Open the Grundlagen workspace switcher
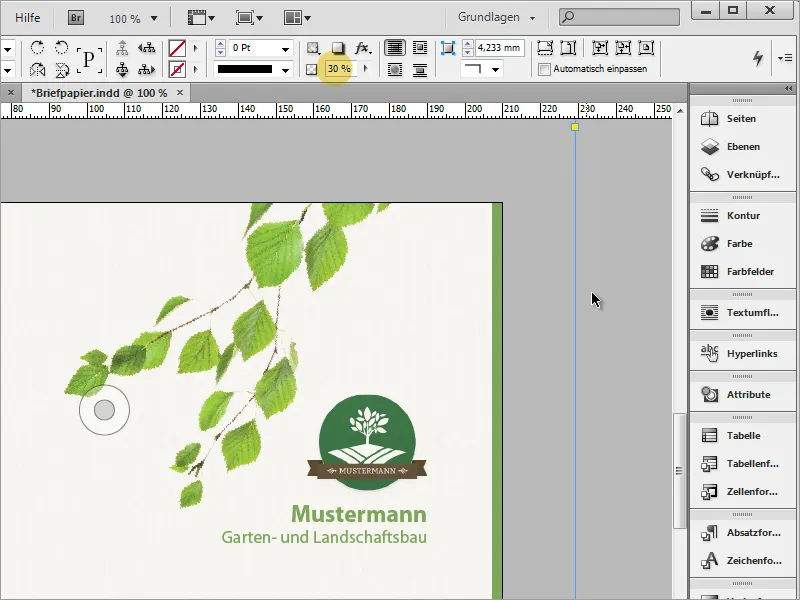This screenshot has width=800, height=600. [496, 17]
